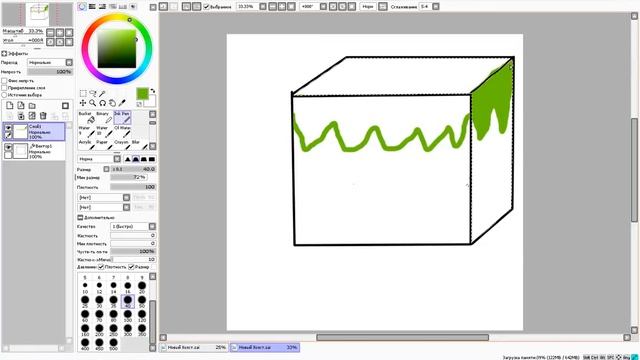The height and width of the screenshot is (360, 640).
Task: Click the zoom-in plus button in top toolbar
Action: point(282,7)
